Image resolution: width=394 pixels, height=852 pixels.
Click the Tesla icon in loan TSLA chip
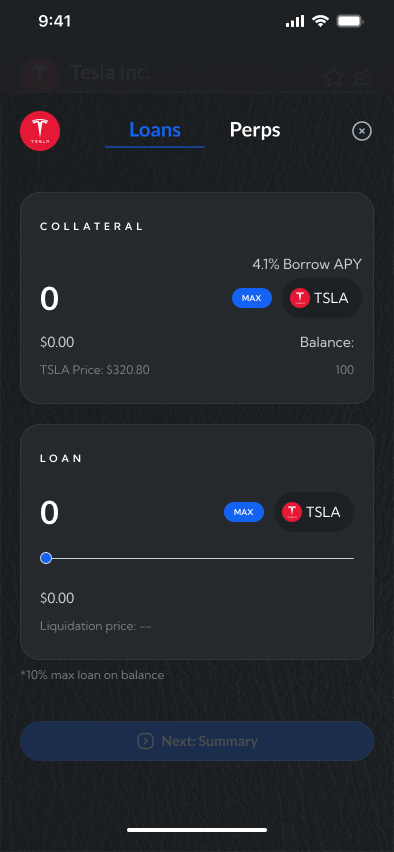click(292, 512)
